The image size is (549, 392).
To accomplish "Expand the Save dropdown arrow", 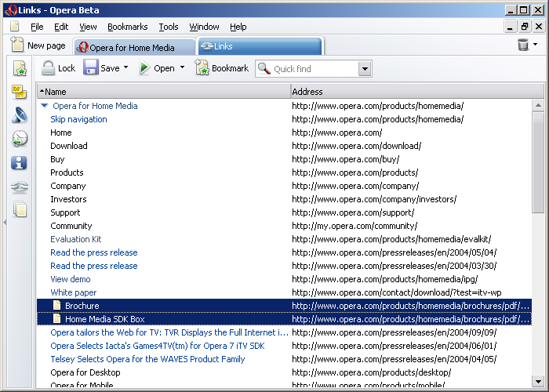I will (x=126, y=68).
